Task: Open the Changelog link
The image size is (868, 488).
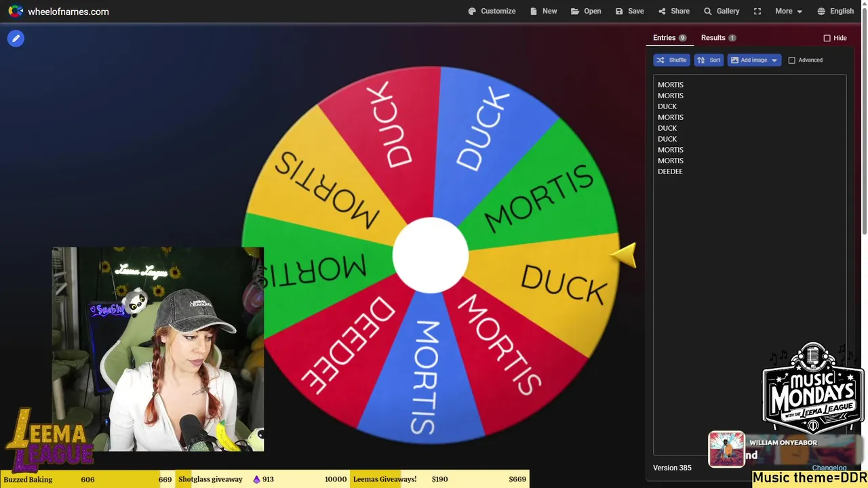Action: [829, 468]
